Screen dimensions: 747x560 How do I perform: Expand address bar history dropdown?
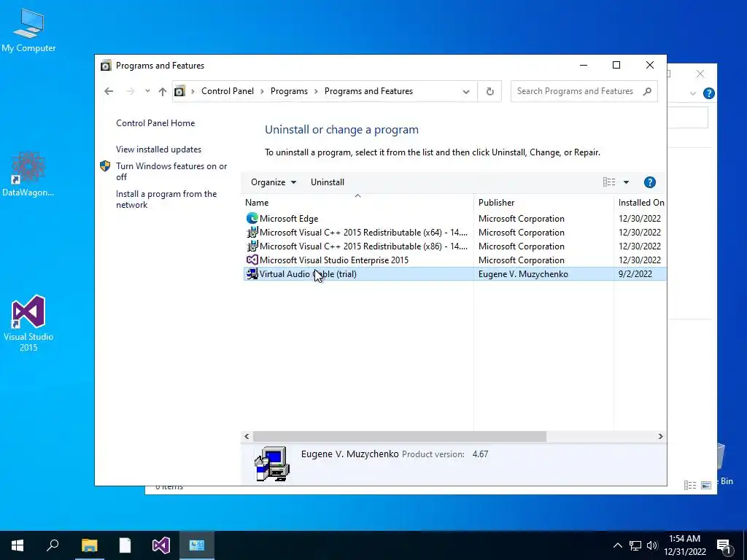[x=466, y=91]
